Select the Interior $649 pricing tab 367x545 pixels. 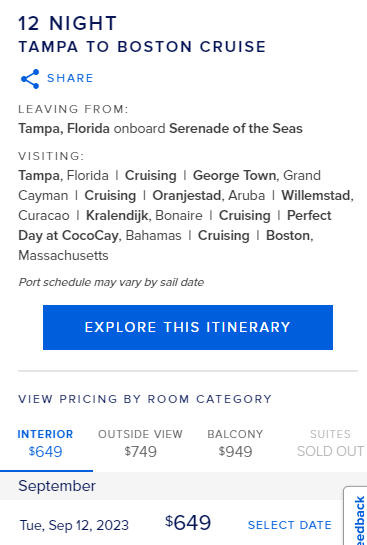(46, 444)
